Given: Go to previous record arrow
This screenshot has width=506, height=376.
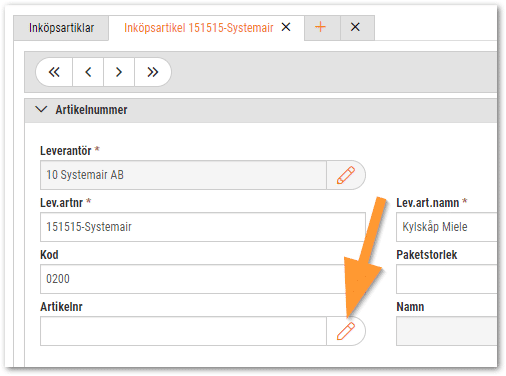Looking at the screenshot, I should coord(88,72).
